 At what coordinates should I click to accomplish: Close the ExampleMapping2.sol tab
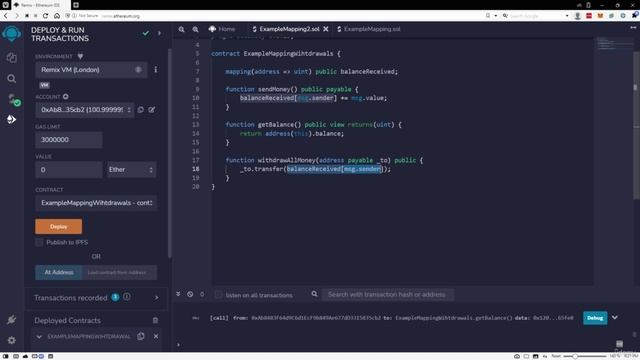tap(326, 29)
